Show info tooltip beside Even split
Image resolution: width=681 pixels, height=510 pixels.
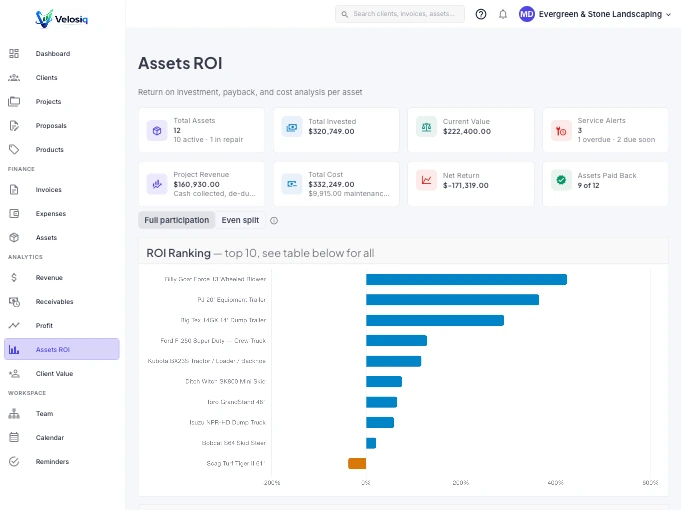pyautogui.click(x=274, y=221)
